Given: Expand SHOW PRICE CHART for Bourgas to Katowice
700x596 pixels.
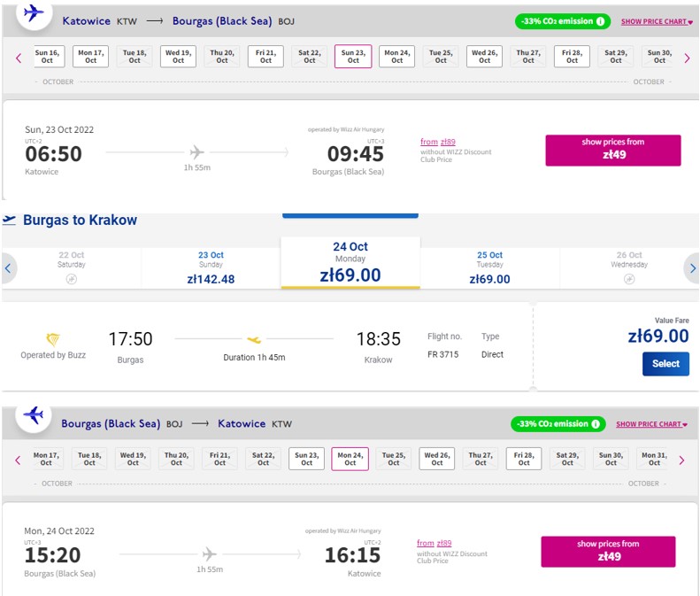Looking at the screenshot, I should [652, 424].
